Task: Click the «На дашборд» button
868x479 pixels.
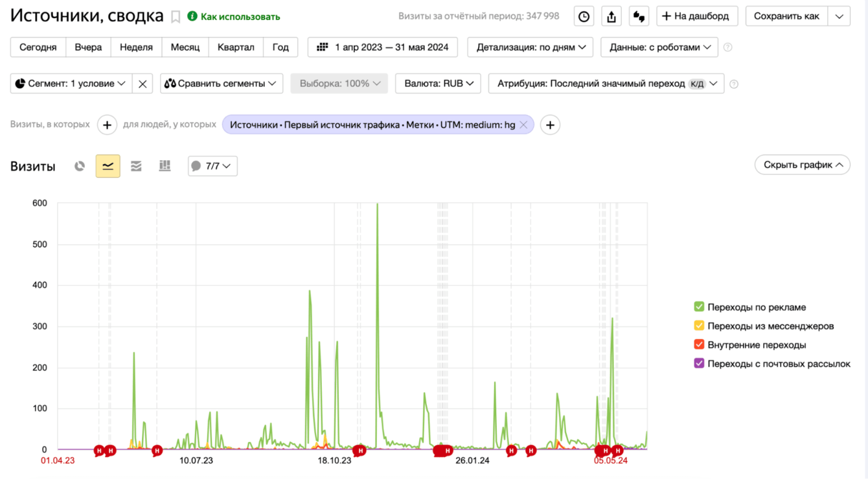Action: click(697, 16)
